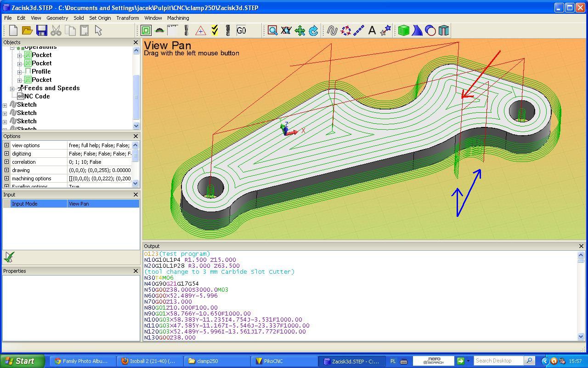Expand the digitizing property

(6, 154)
